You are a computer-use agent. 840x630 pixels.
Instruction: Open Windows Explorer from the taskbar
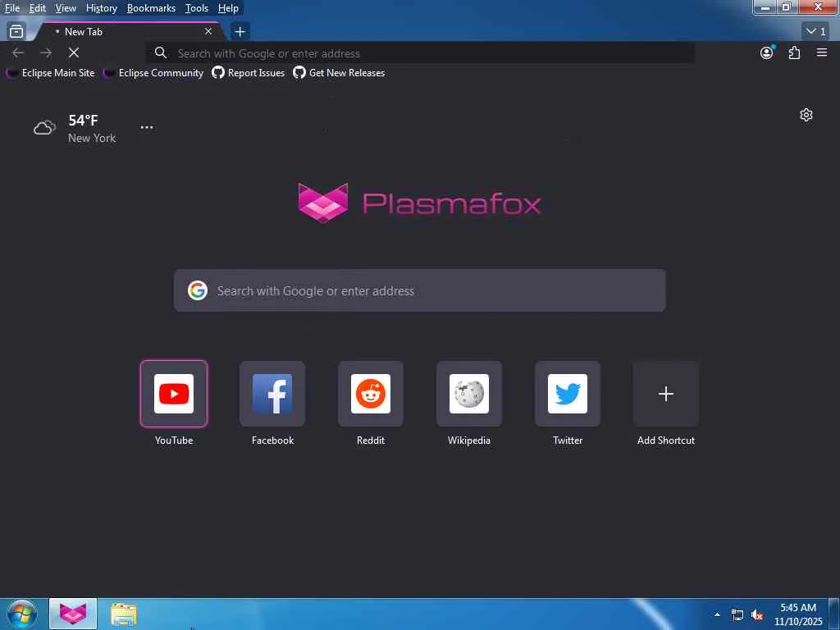point(124,614)
